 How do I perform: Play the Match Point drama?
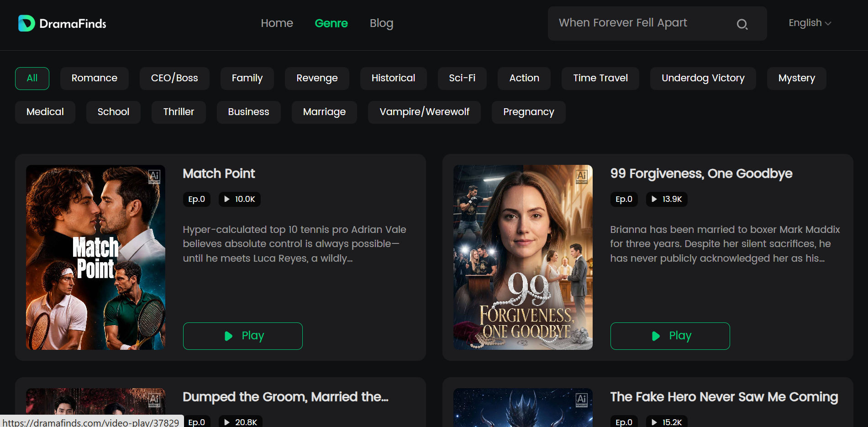[243, 336]
